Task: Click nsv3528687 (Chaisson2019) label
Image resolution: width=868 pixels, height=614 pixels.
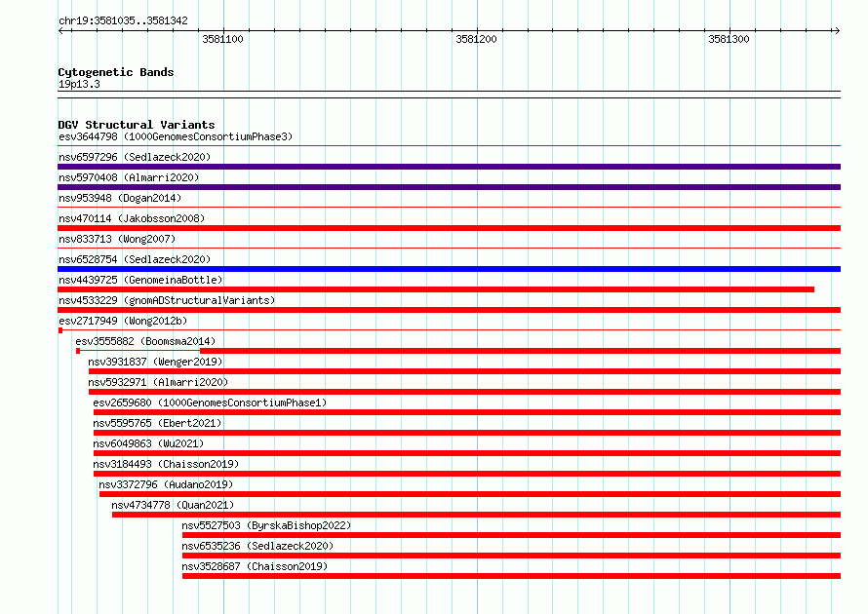Action: coord(255,566)
